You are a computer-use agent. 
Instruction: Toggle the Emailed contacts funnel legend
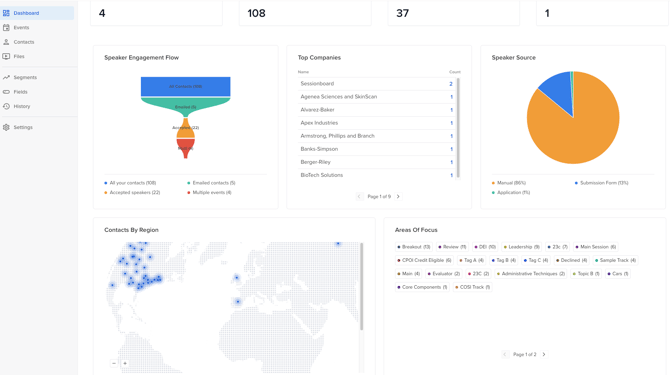coord(212,183)
